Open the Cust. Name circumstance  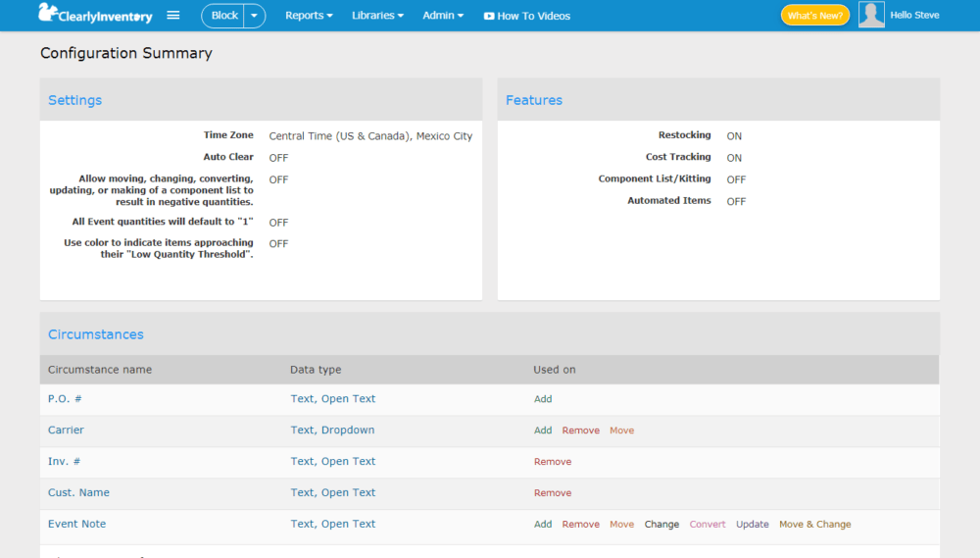coord(78,492)
